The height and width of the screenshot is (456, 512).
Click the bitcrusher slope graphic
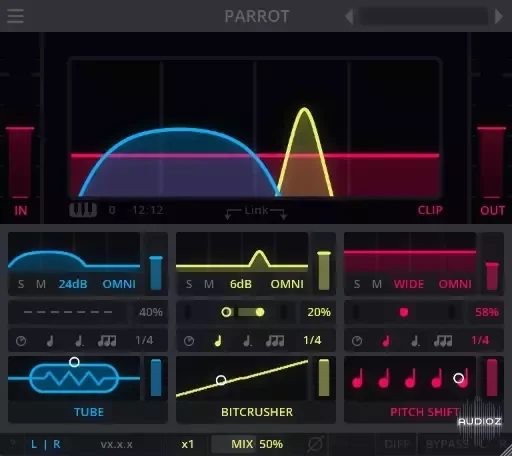242,378
